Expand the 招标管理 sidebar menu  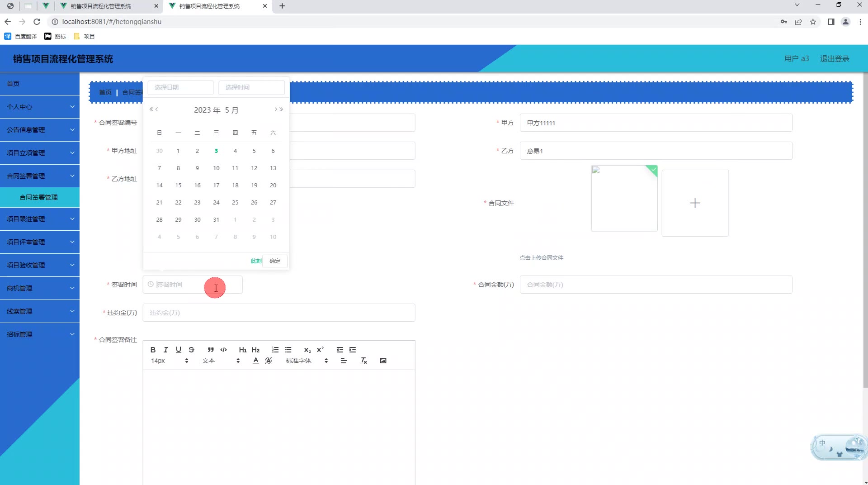[x=40, y=334]
